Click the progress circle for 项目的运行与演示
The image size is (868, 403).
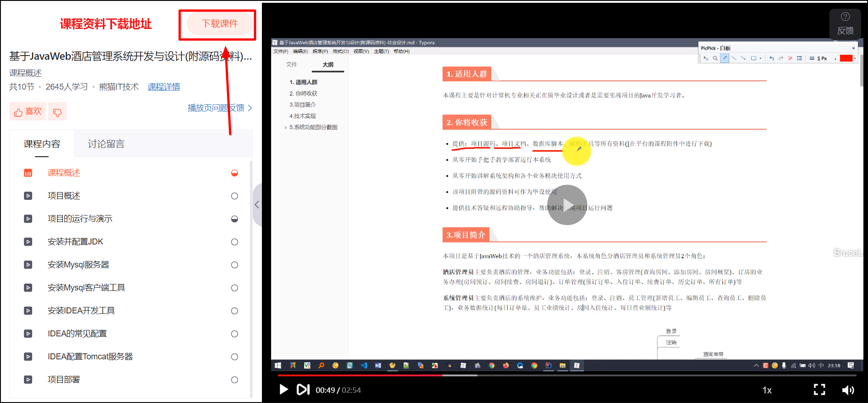pos(234,219)
